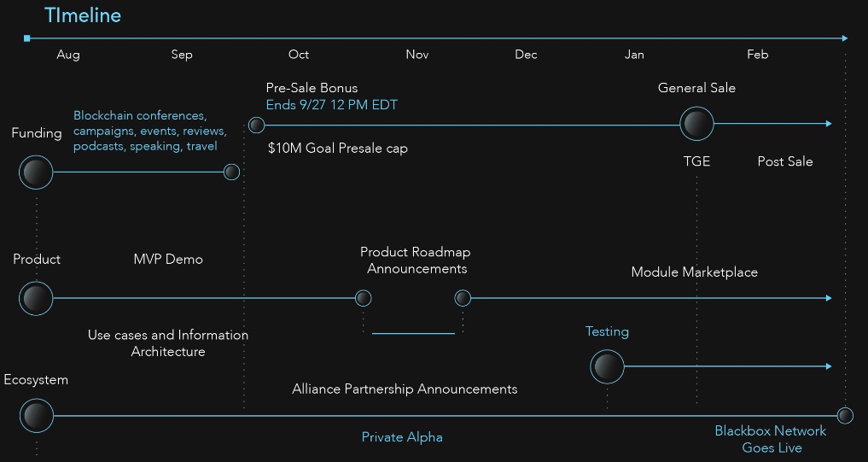The height and width of the screenshot is (462, 868).
Task: Click the node ending the Funding conferences line
Action: 231,172
